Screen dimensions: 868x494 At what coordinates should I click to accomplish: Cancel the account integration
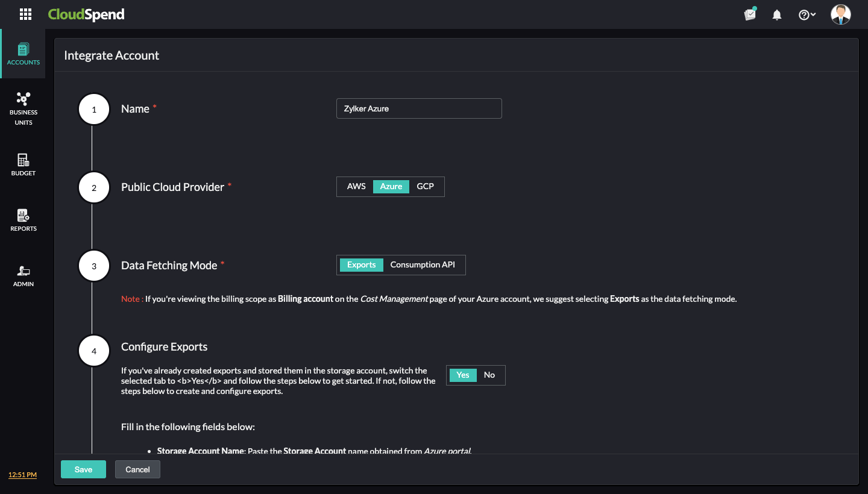[x=137, y=469]
